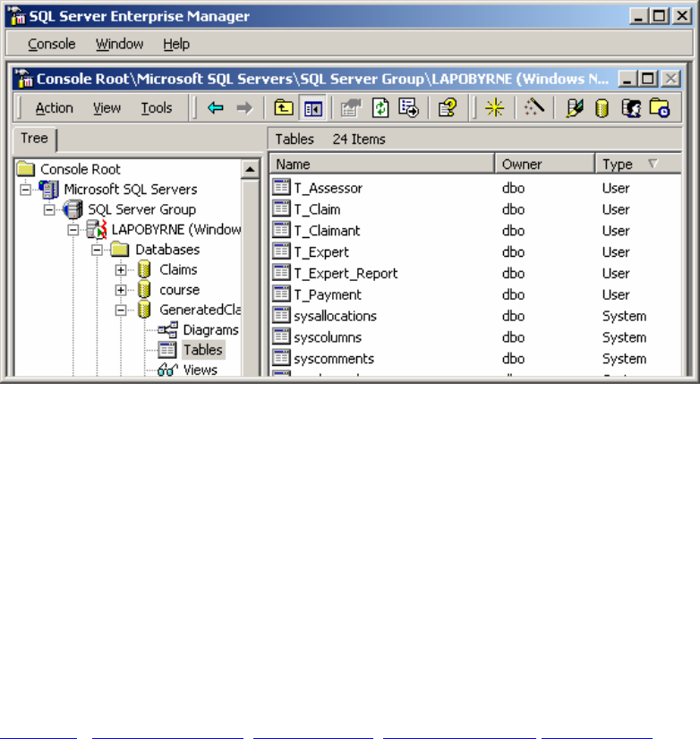Select the sysallocations table name

click(x=335, y=316)
